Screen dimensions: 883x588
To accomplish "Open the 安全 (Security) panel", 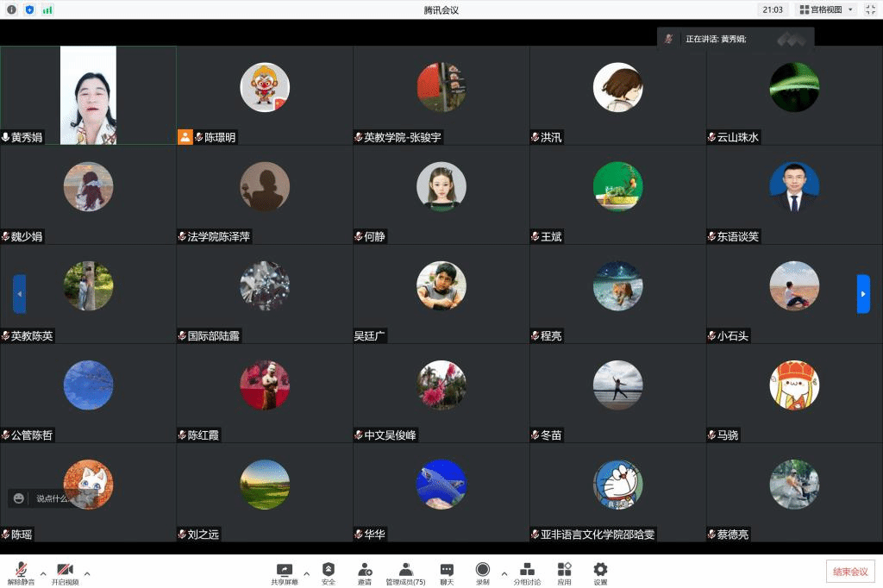I will [x=328, y=571].
